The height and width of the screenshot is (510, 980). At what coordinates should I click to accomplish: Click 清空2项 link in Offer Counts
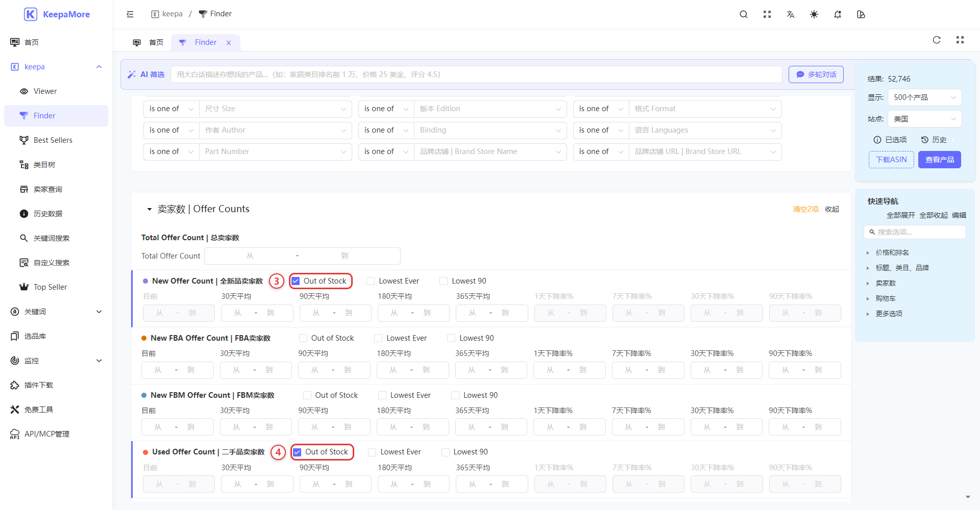[x=805, y=209]
